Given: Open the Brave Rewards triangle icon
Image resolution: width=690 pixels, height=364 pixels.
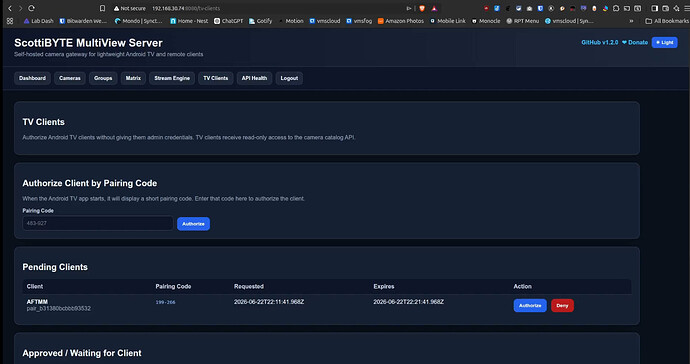Looking at the screenshot, I should (x=434, y=8).
